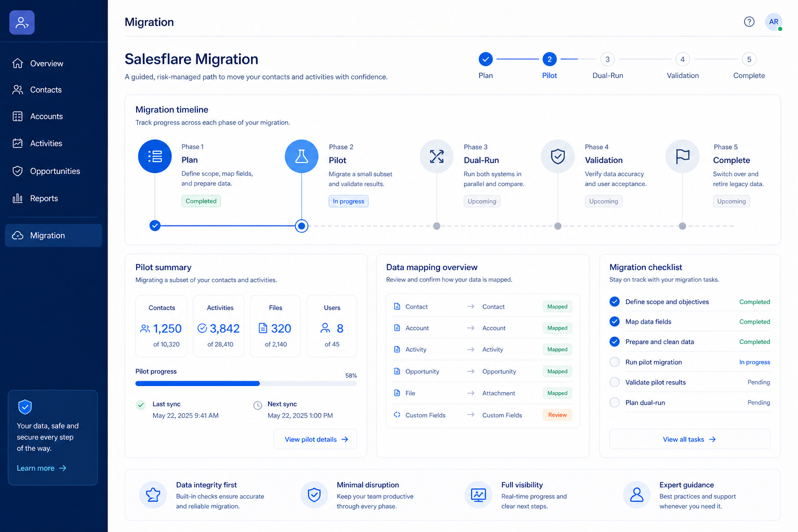This screenshot has height=532, width=798.
Task: Click the Pilot progress bar
Action: (x=246, y=383)
